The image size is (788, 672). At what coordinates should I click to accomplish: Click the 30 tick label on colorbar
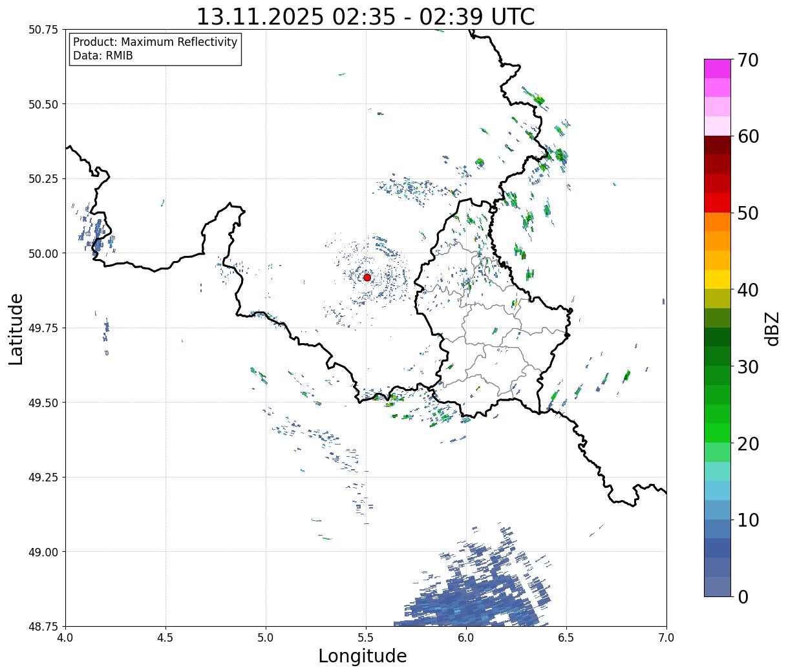tap(748, 367)
